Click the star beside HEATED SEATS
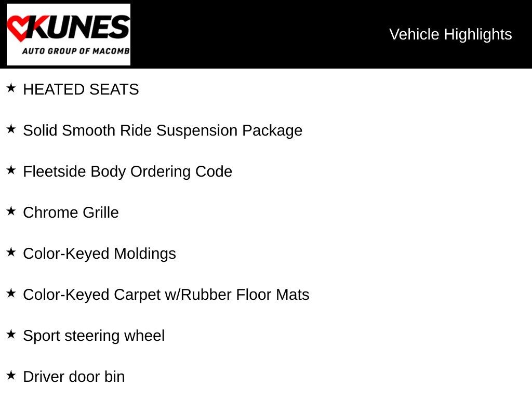 coord(11,88)
